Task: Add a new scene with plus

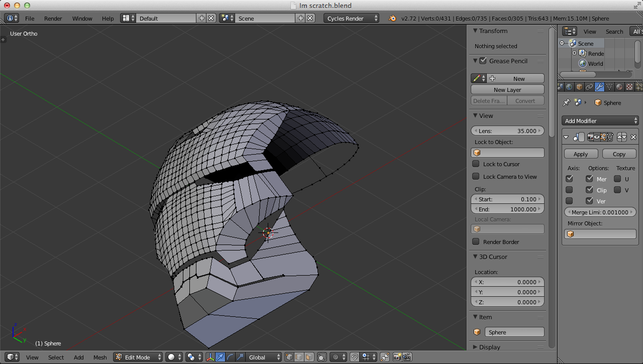Action: click(301, 18)
